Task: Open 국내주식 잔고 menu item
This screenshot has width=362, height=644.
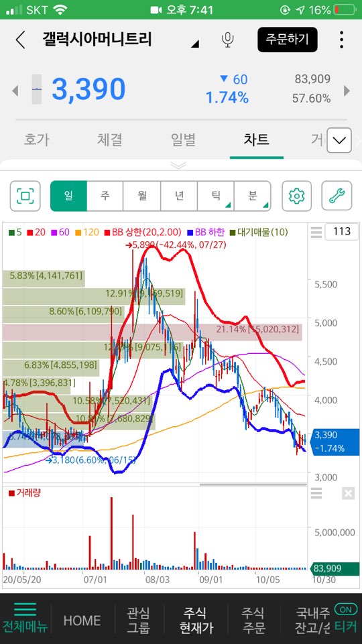Action: click(313, 620)
